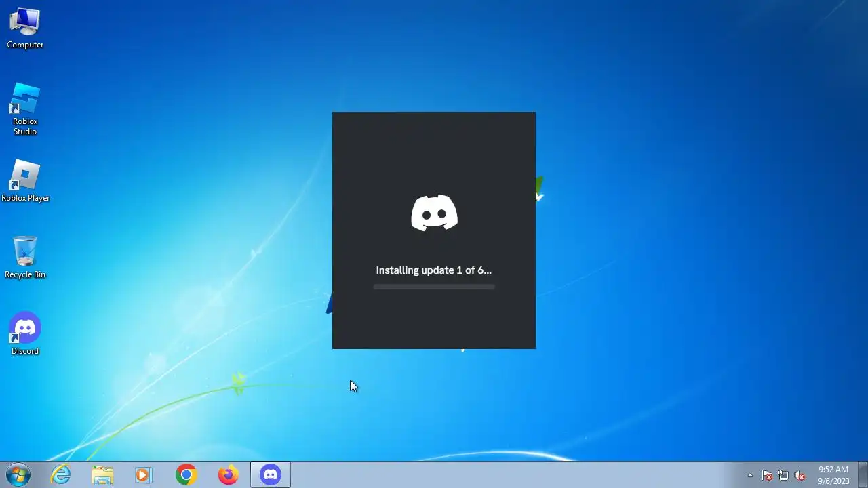
Task: Open the Windows Start menu
Action: [18, 474]
